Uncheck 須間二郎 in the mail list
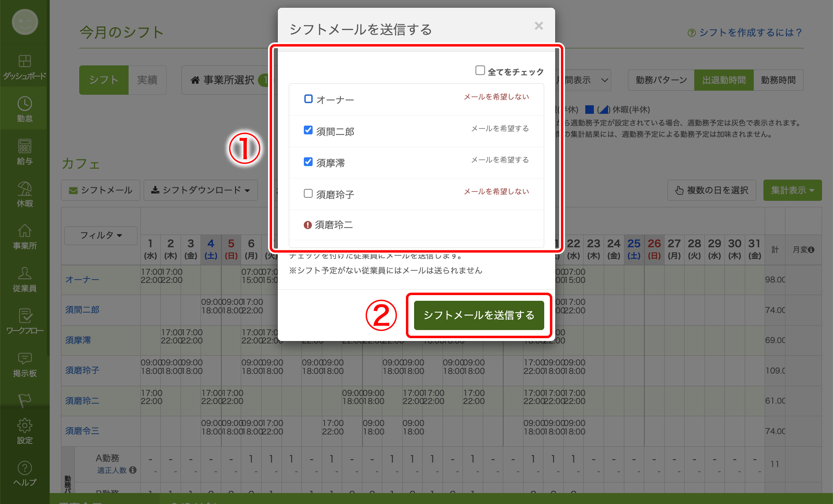Image resolution: width=833 pixels, height=504 pixels. click(x=308, y=130)
